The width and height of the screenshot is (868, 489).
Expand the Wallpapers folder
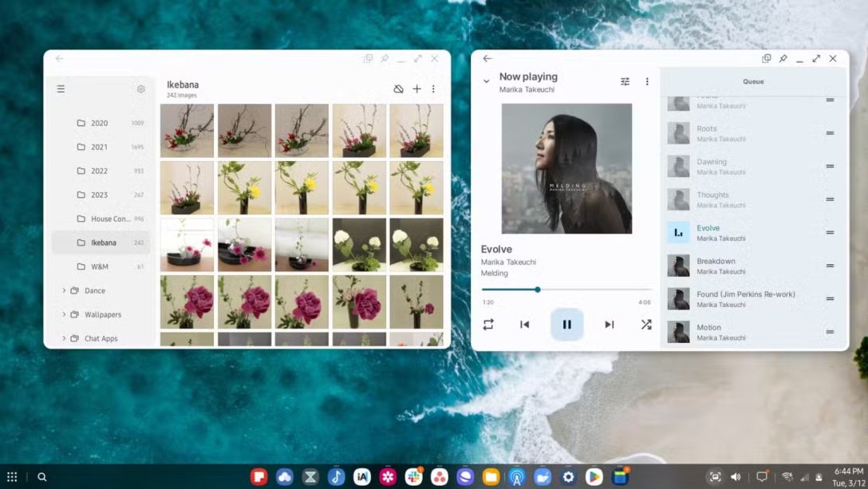(x=64, y=314)
